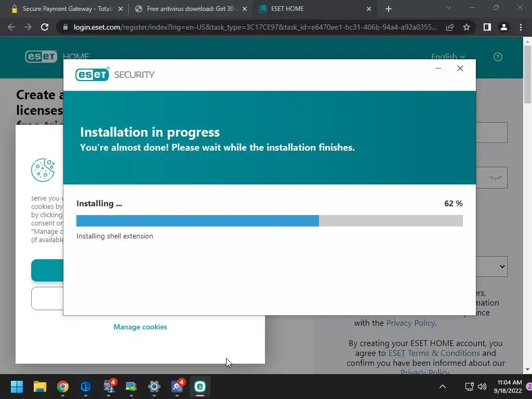Viewport: 532px width, 399px height.
Task: Open ESET HOME help icon
Action: 498,57
